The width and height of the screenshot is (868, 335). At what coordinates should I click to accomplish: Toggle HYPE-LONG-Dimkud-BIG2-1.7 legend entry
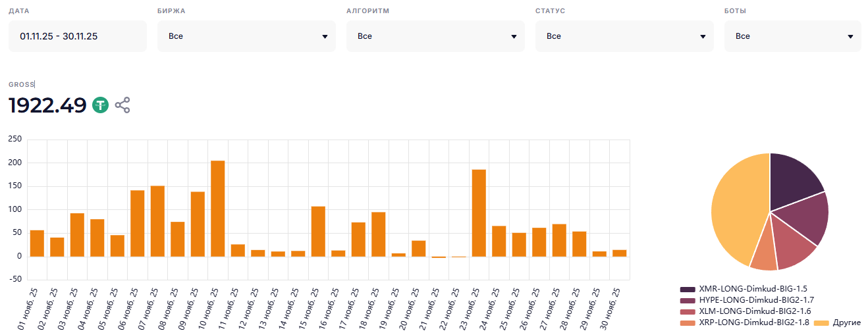tap(745, 300)
